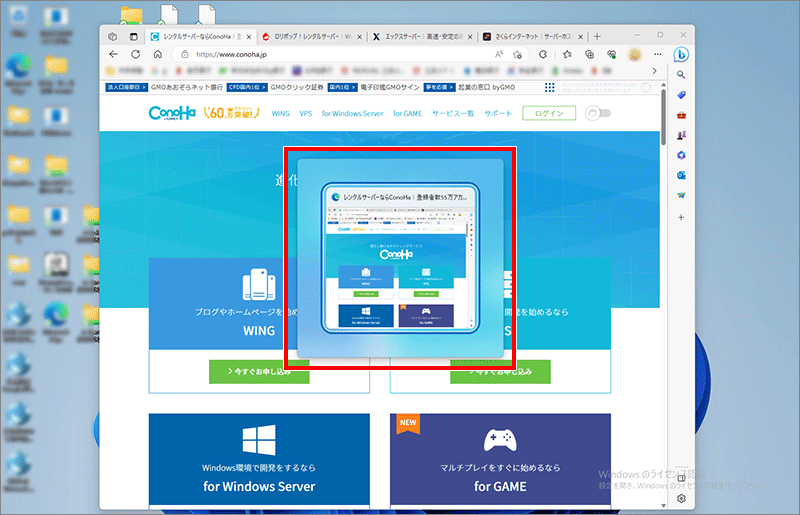Image resolution: width=800 pixels, height=515 pixels.
Task: Go back to the previous page
Action: coord(113,54)
